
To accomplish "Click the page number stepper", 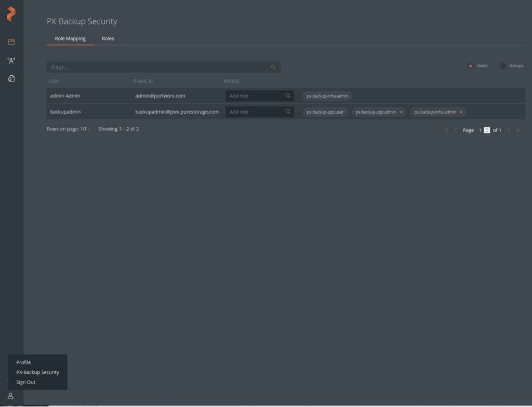I will pyautogui.click(x=487, y=130).
